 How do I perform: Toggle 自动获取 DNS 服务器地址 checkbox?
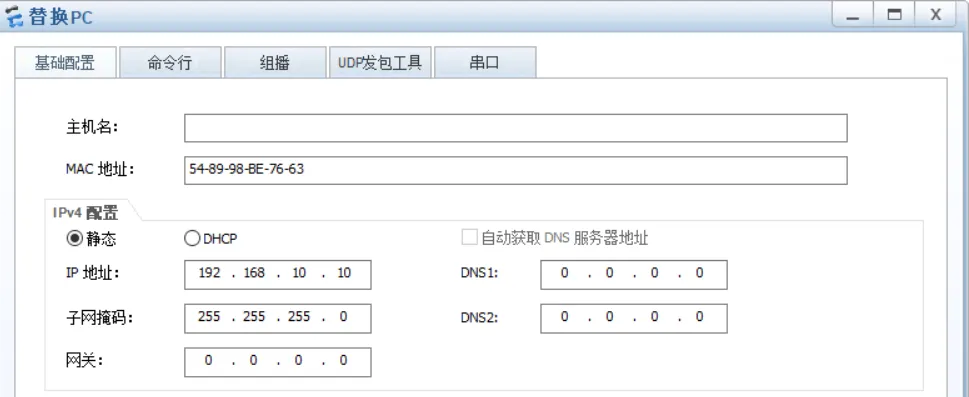[470, 237]
